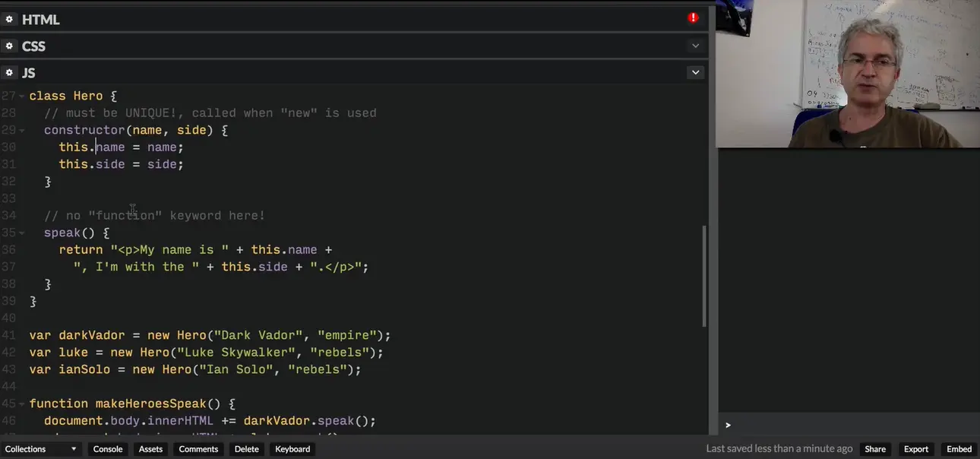Open the Collections dropdown

tap(41, 449)
